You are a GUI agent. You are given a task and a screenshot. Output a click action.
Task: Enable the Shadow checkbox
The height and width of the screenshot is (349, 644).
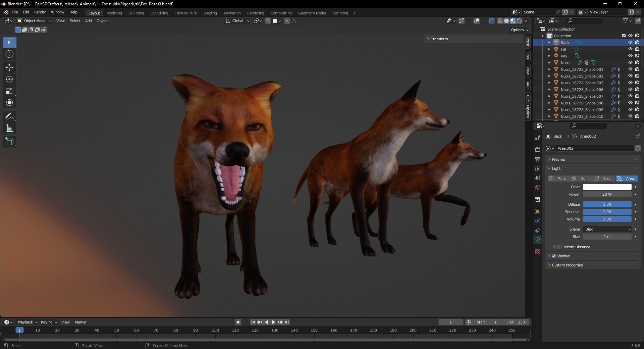pyautogui.click(x=554, y=256)
